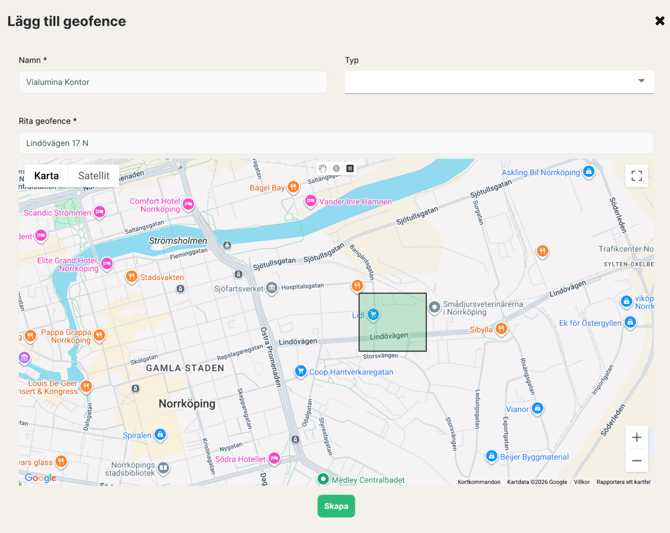
Task: Click the Namn input field
Action: pyautogui.click(x=173, y=82)
